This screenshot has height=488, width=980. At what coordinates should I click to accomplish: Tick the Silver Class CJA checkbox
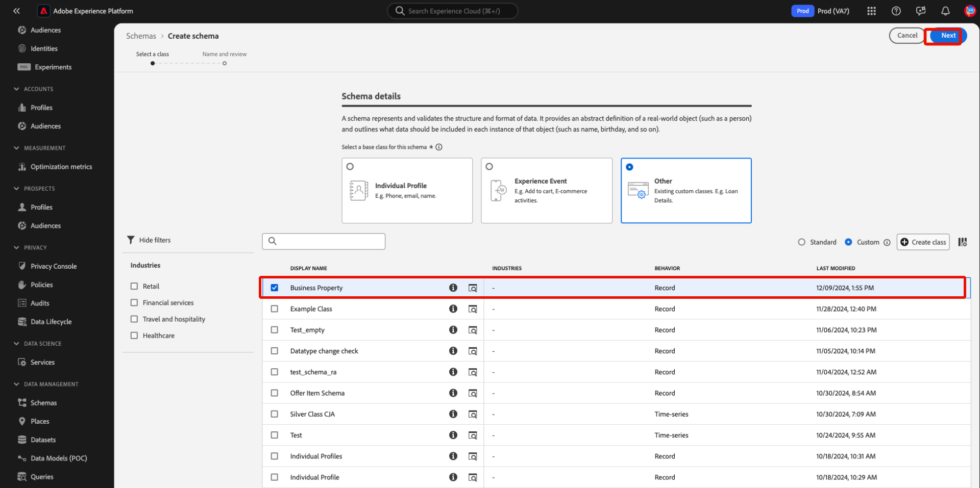coord(275,414)
